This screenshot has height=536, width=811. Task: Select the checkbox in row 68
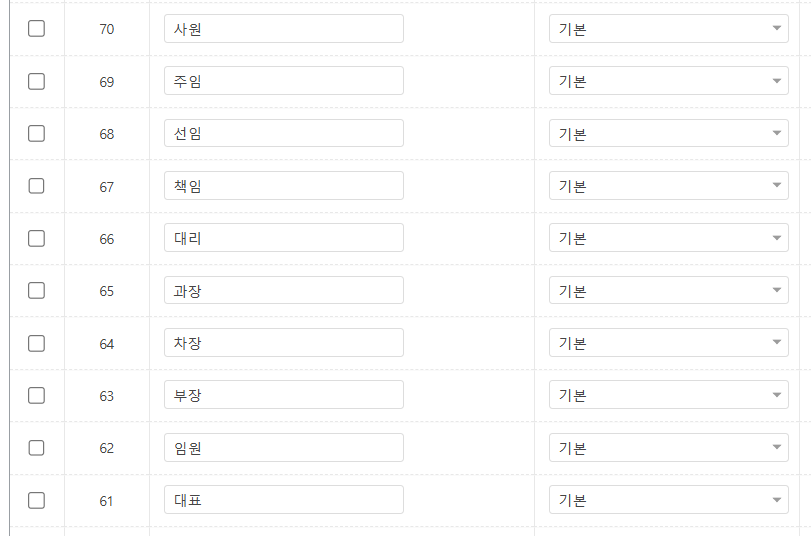tap(36, 133)
